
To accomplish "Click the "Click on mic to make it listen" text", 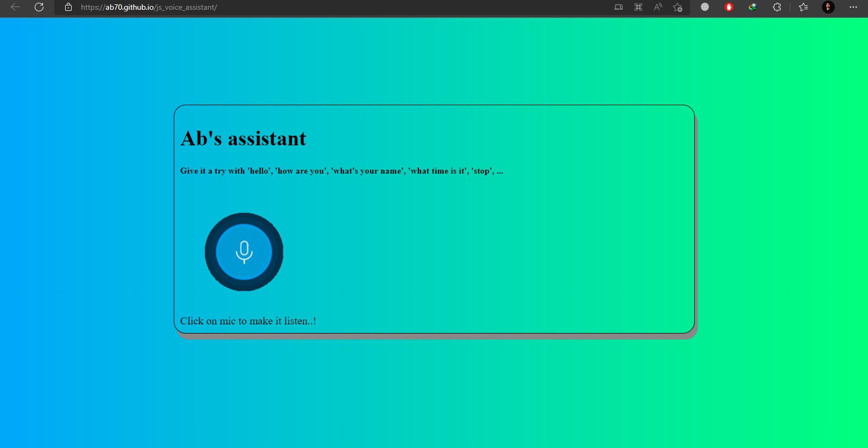I will click(x=248, y=321).
